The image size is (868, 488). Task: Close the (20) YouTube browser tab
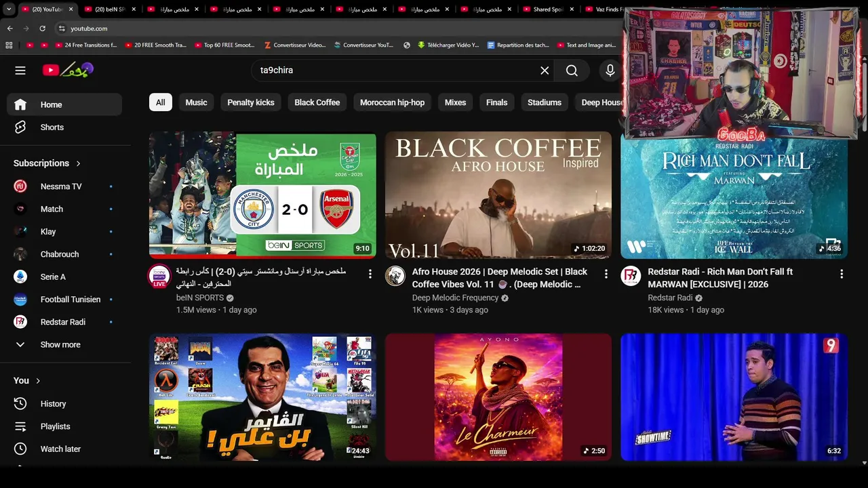coord(71,9)
